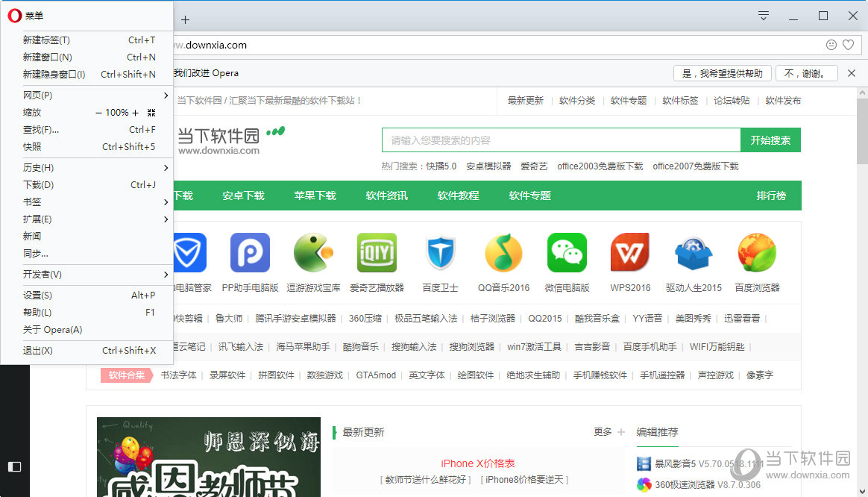This screenshot has height=497, width=868.
Task: Choose 退出(X) to quit Opera
Action: [x=87, y=351]
